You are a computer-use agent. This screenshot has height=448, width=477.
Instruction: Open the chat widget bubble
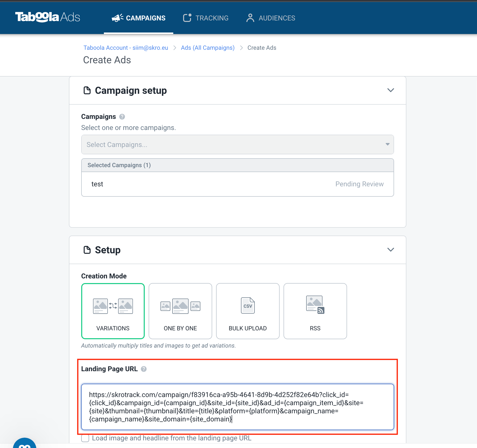(25, 443)
